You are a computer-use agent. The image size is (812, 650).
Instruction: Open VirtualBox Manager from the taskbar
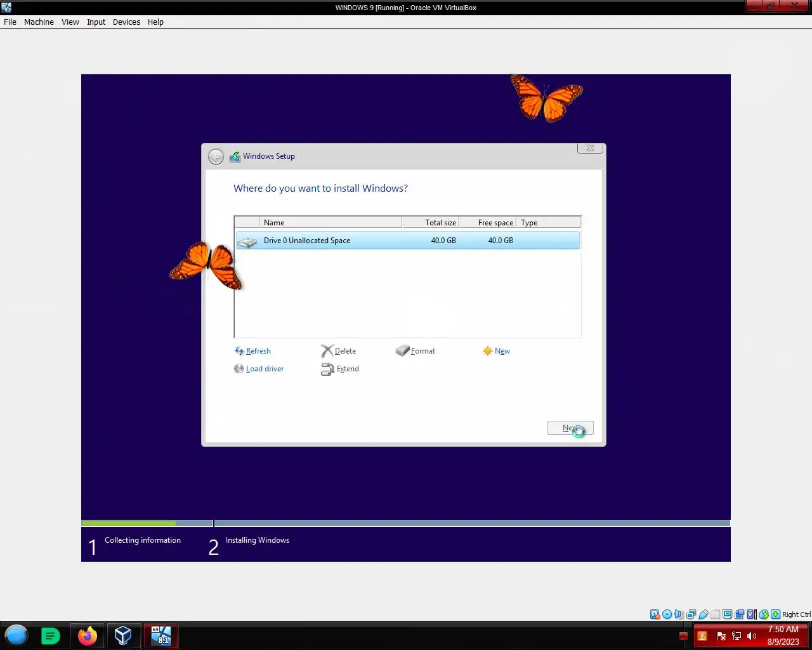pyautogui.click(x=123, y=635)
